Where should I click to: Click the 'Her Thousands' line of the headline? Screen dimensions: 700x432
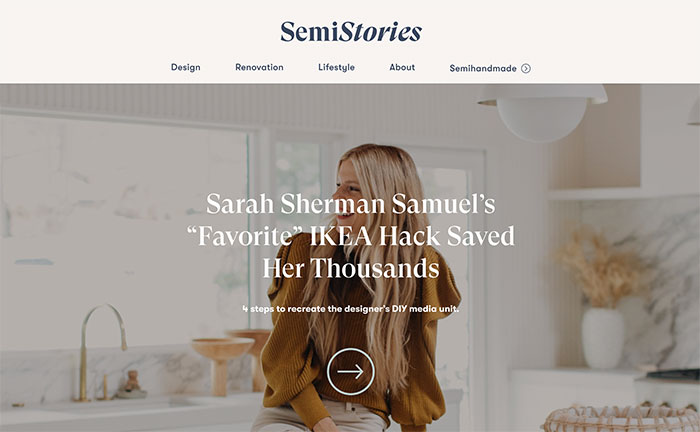click(x=351, y=268)
